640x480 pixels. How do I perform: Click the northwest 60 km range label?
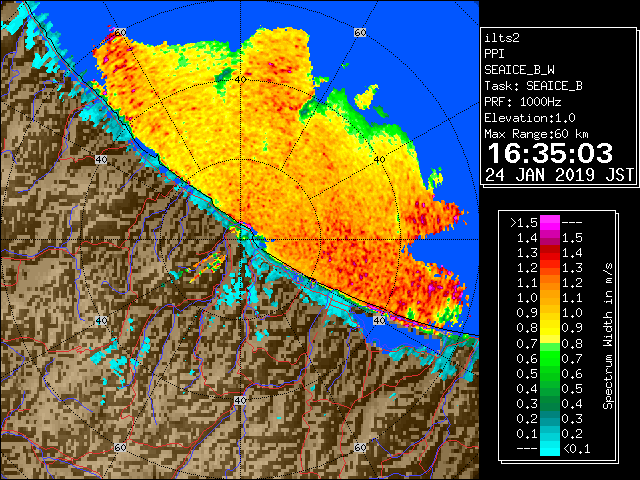point(120,32)
